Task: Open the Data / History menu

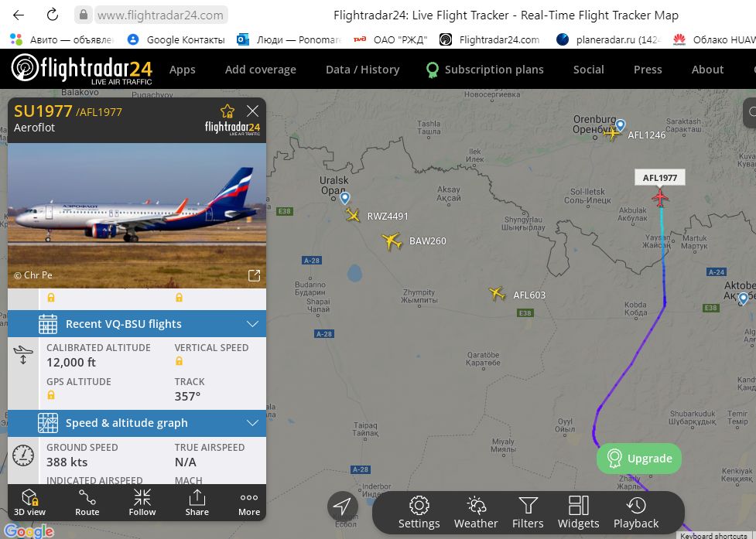Action: 363,70
